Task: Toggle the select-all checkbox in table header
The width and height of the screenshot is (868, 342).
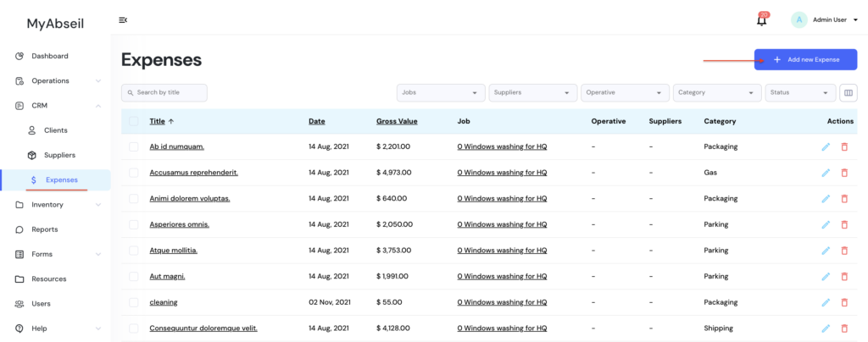Action: tap(134, 121)
